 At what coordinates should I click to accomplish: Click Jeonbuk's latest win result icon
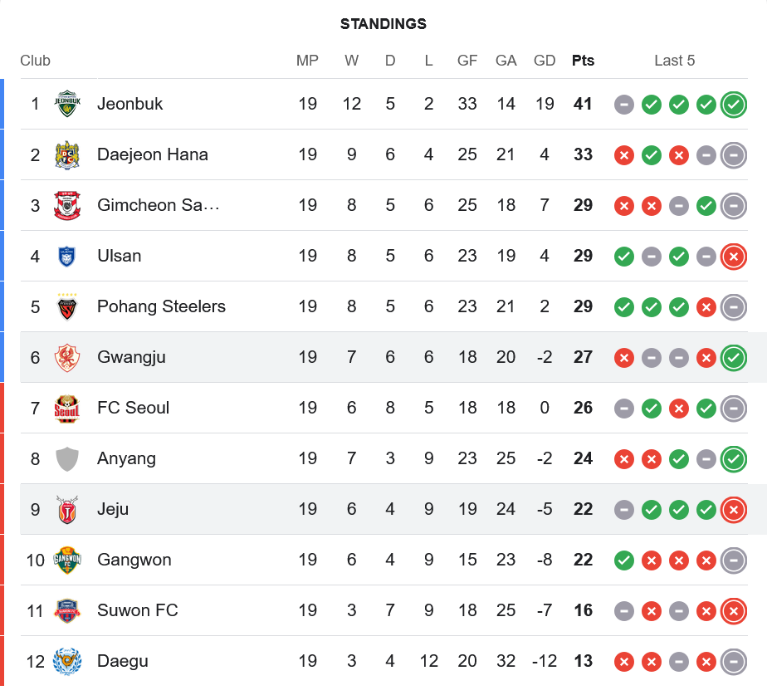pyautogui.click(x=734, y=105)
